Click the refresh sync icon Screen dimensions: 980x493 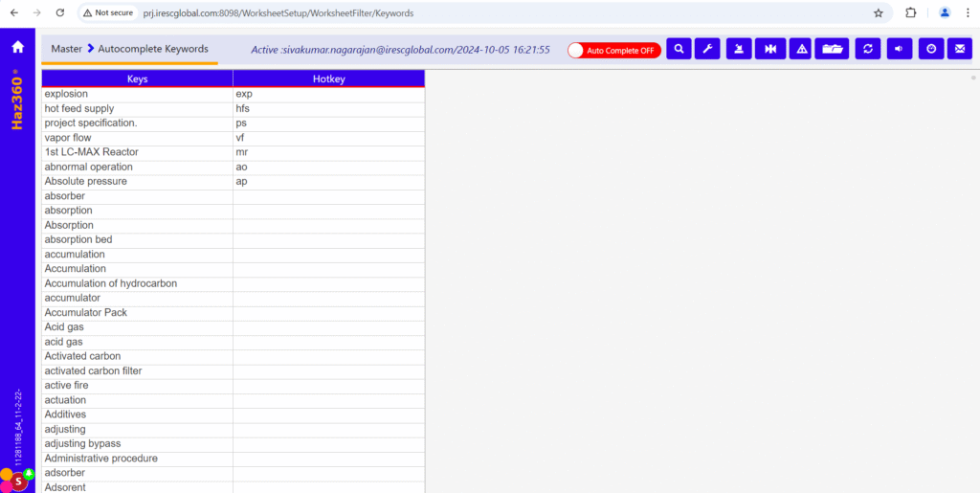(867, 49)
